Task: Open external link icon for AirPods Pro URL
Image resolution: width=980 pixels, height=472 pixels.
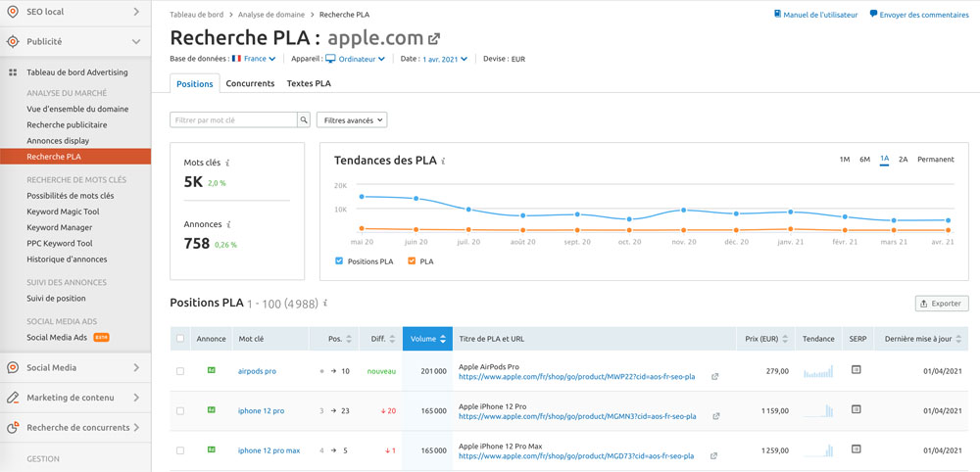Action: pyautogui.click(x=715, y=377)
